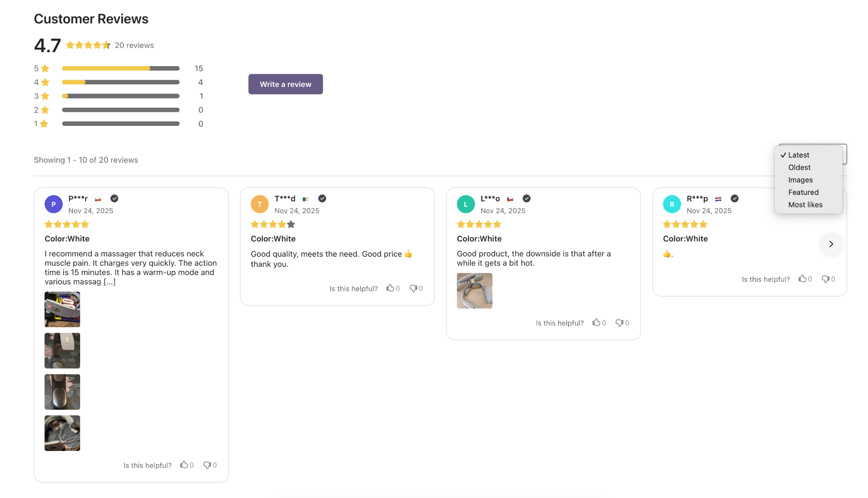Filter by 4 star rating bar
Image resolution: width=868 pixels, height=498 pixels.
[121, 82]
